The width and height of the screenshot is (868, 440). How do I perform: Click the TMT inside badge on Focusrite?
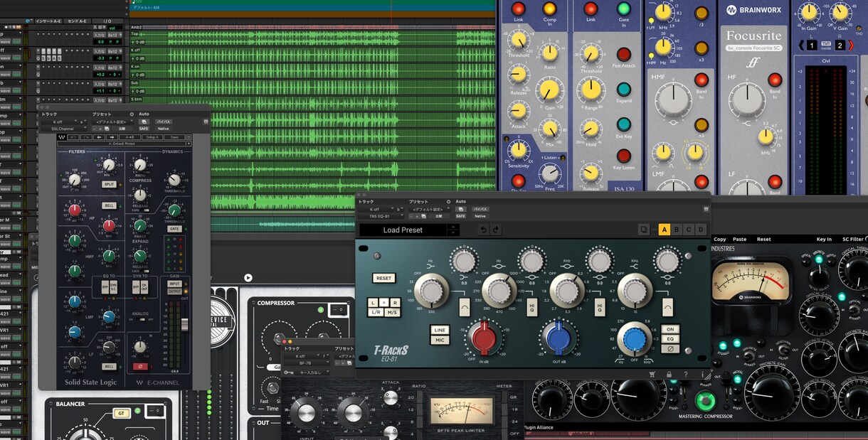coord(826,44)
